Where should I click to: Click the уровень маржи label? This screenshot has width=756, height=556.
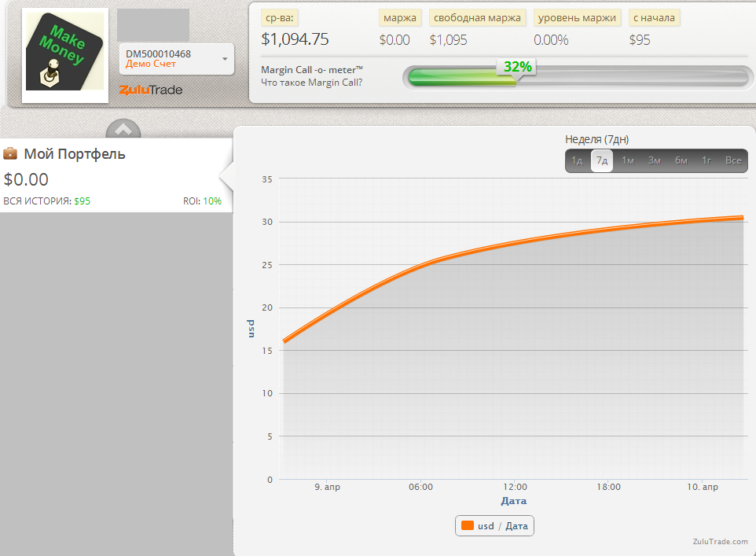pos(577,18)
